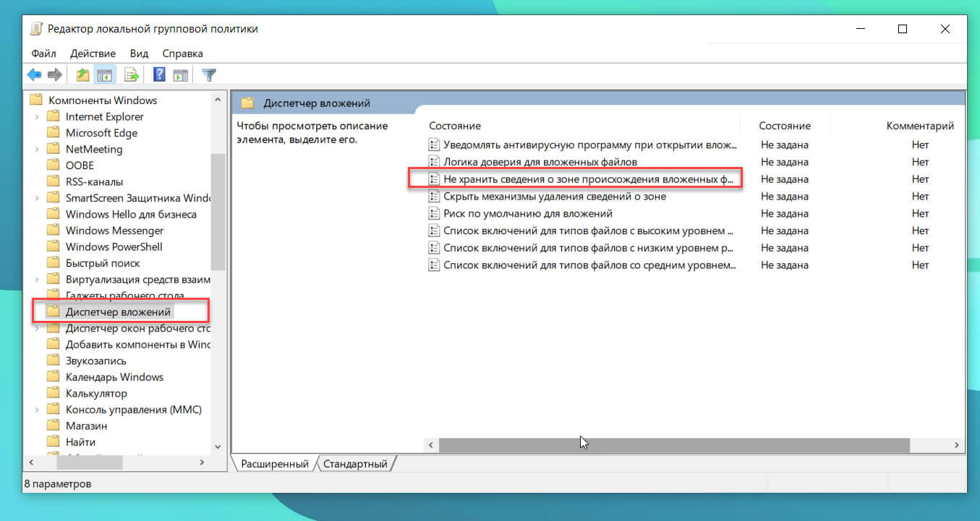The width and height of the screenshot is (980, 521).
Task: Expand the 'Виртуализация средств взаим' node
Action: pos(37,279)
